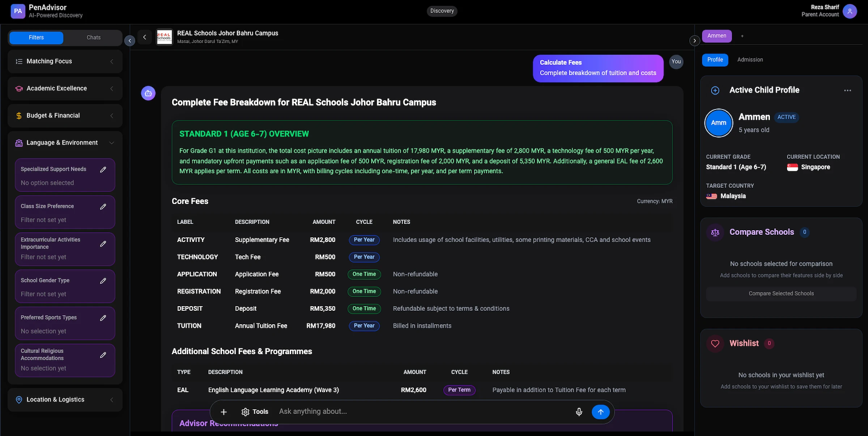This screenshot has height=436, width=868.
Task: Go back using the arrow beside school logo
Action: click(x=145, y=37)
